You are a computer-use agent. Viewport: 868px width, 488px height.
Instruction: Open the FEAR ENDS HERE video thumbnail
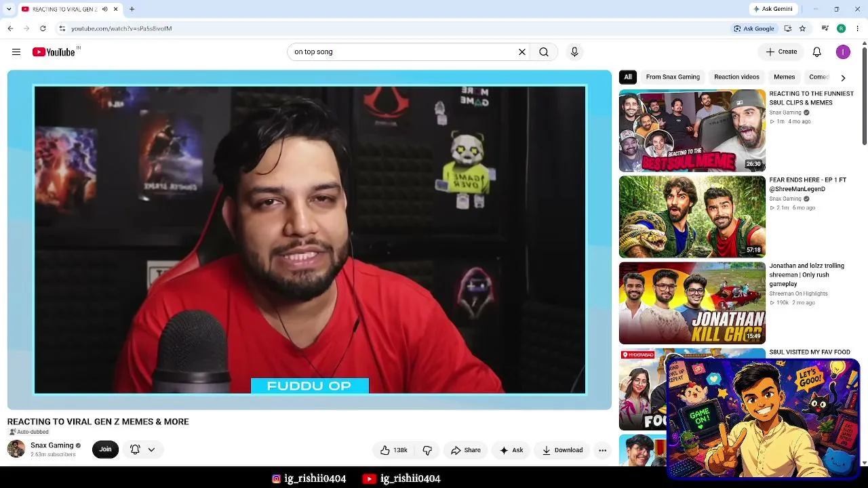(692, 217)
